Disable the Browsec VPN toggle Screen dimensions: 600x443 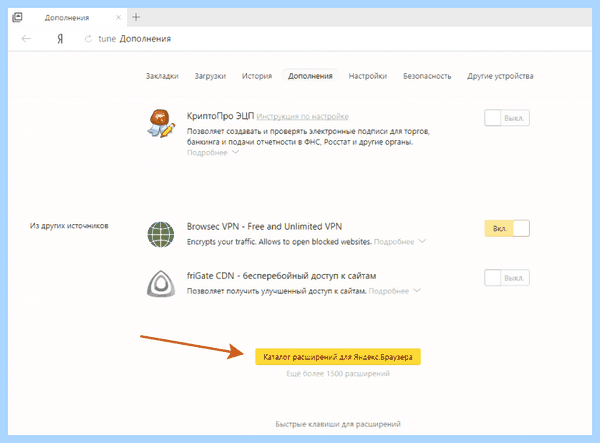(507, 228)
